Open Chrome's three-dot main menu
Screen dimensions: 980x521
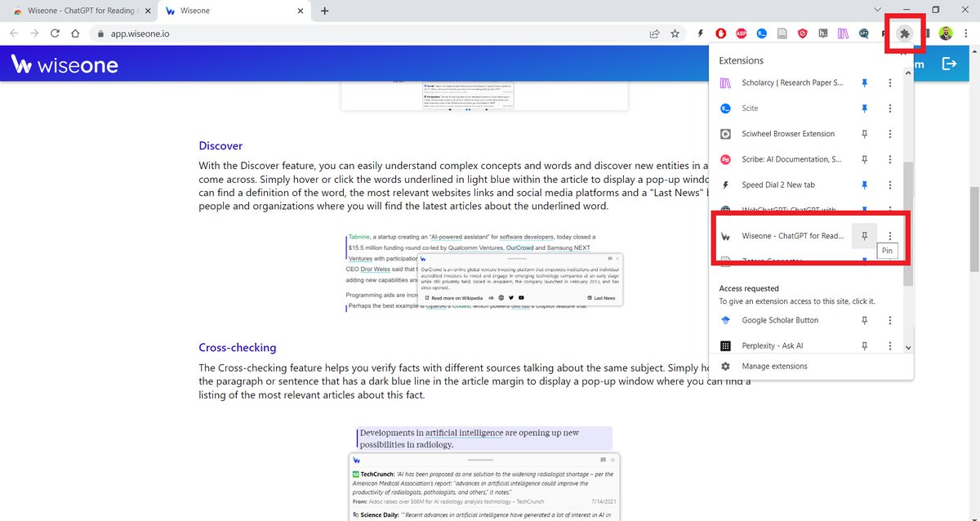coord(966,33)
